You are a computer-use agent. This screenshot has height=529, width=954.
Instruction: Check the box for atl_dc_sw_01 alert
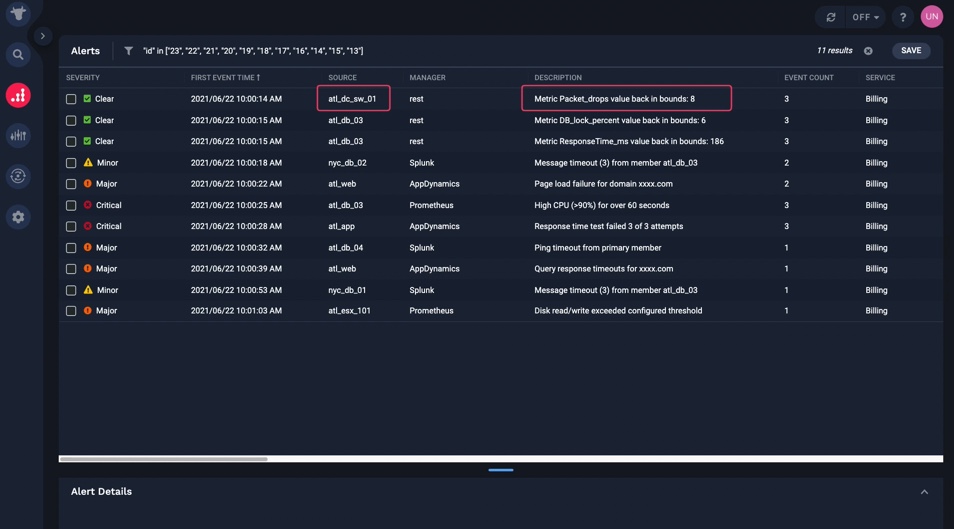click(71, 99)
